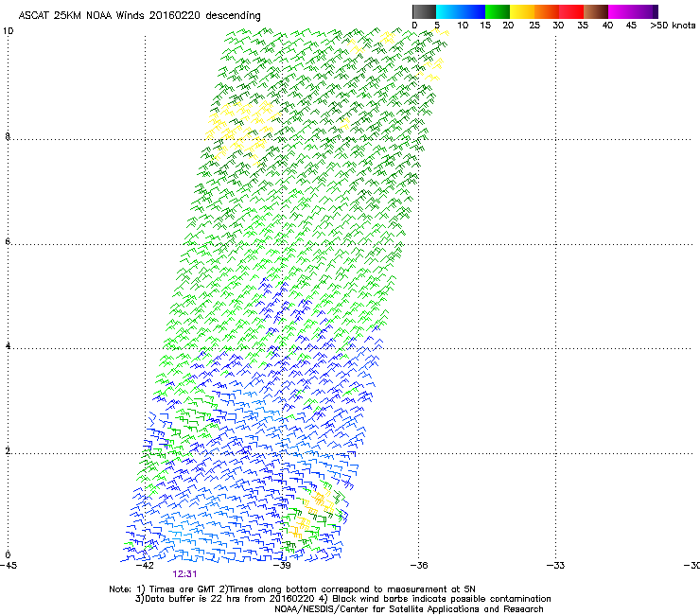Click the latitude label '4' on left axis
The width and height of the screenshot is (700, 615).
[x=8, y=346]
